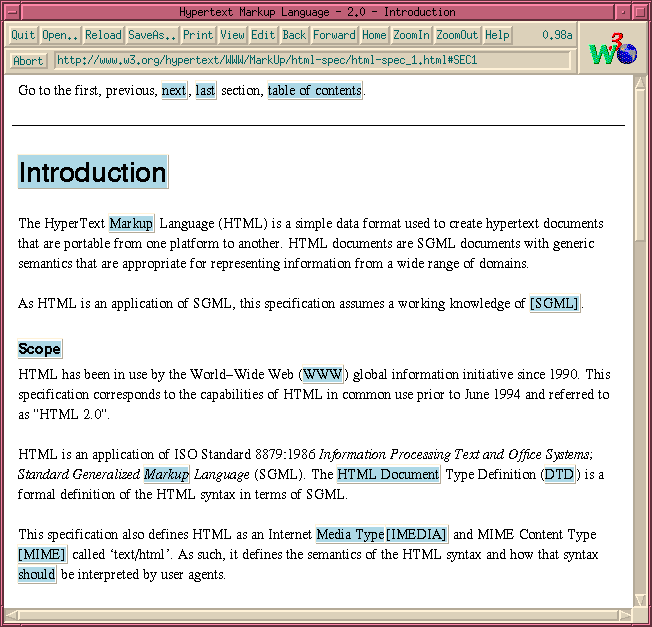Open the Help button

tap(497, 35)
